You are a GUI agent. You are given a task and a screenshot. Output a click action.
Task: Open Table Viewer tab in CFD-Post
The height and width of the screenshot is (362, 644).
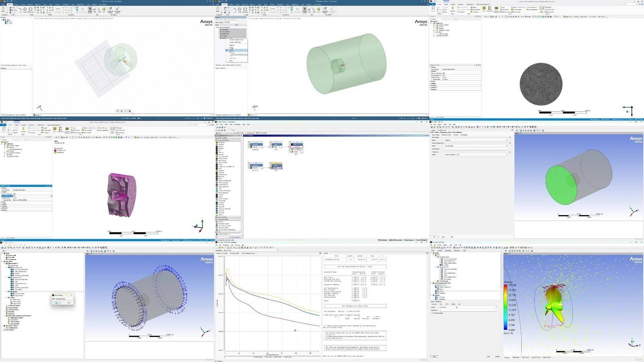point(516,357)
